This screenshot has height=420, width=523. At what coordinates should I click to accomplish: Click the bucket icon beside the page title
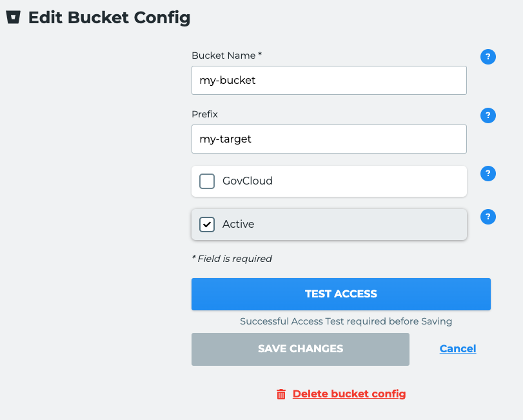tap(14, 17)
